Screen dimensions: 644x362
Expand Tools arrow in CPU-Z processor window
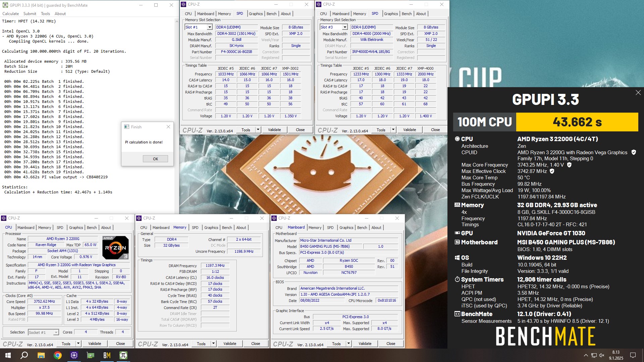click(78, 344)
